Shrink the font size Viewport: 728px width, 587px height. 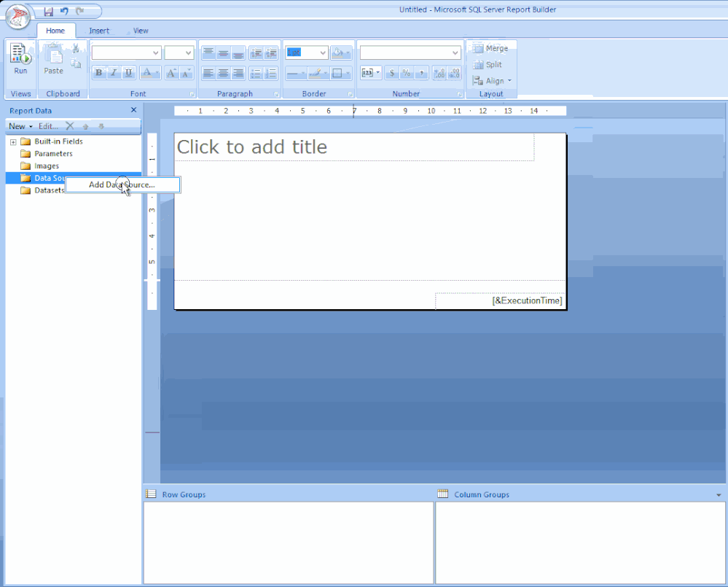[x=187, y=73]
